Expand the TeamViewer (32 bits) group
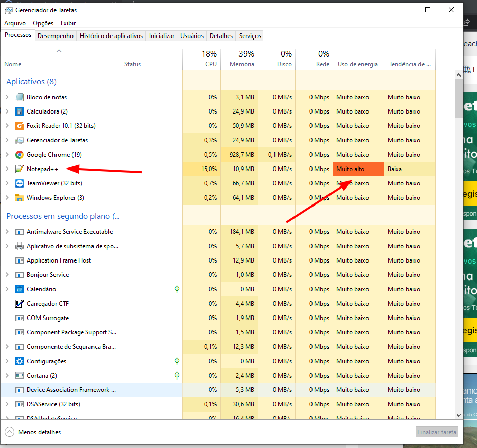This screenshot has height=448, width=477. 7,183
